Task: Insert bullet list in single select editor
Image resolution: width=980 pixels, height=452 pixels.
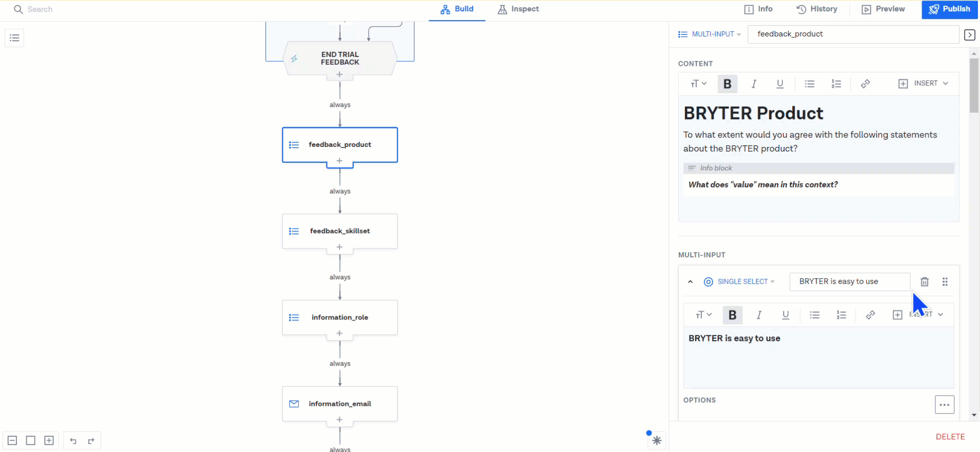Action: [815, 315]
